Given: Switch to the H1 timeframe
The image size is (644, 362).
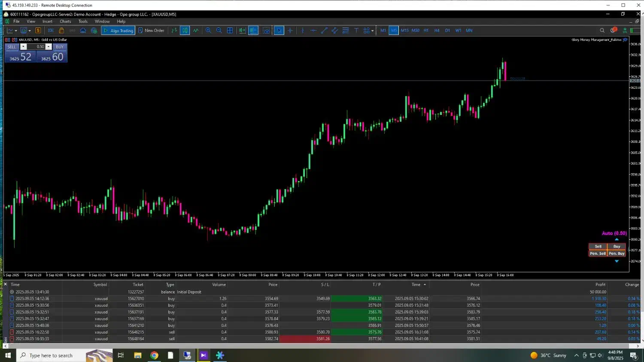Looking at the screenshot, I should pyautogui.click(x=426, y=30).
